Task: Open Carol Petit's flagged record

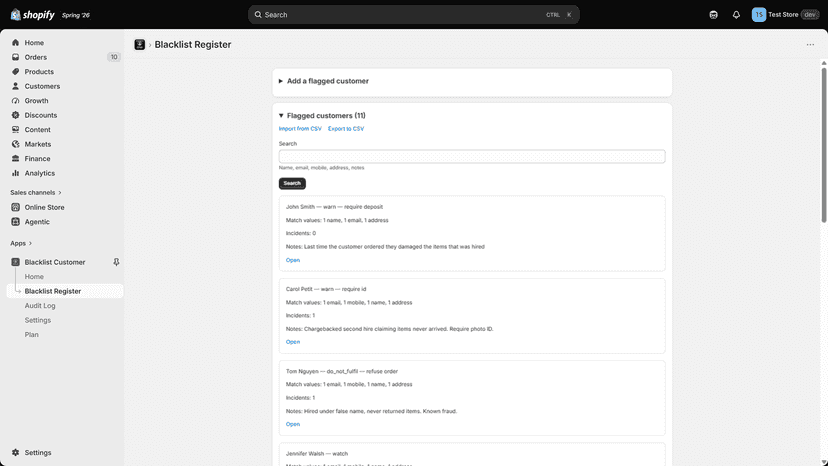Action: 293,342
